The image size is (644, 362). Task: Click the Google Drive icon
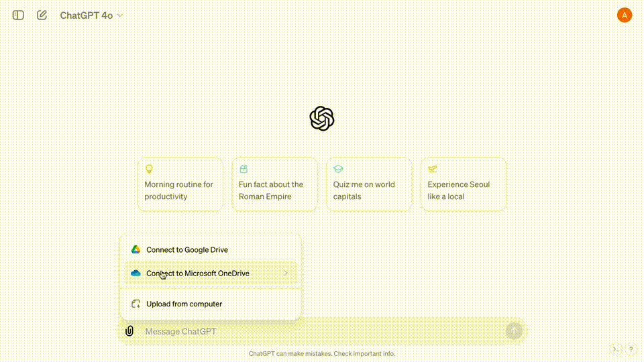[x=136, y=249]
